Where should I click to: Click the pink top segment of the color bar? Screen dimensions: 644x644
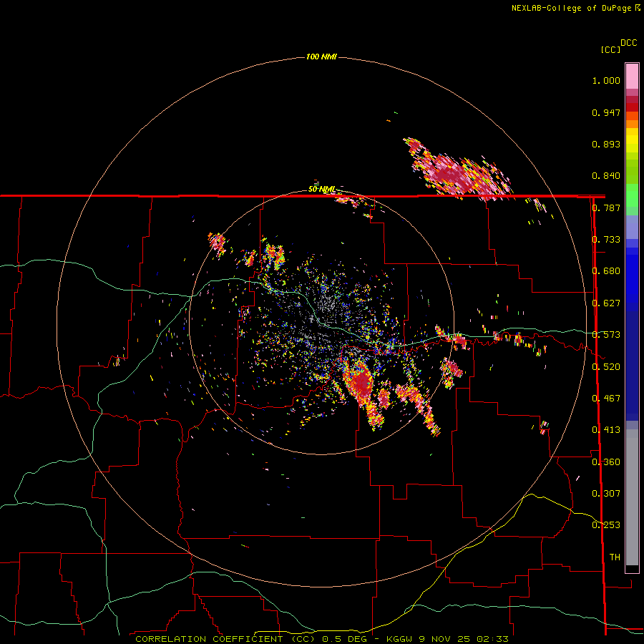click(632, 76)
